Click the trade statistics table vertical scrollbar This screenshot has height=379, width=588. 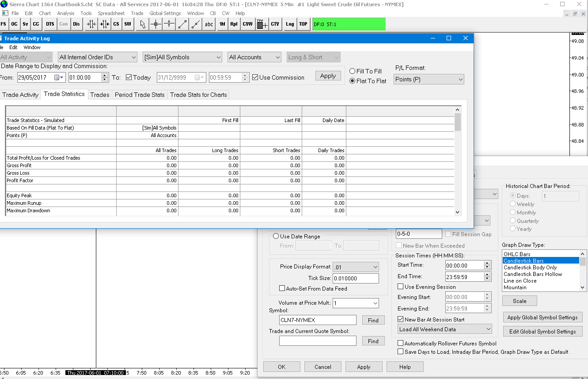click(458, 122)
